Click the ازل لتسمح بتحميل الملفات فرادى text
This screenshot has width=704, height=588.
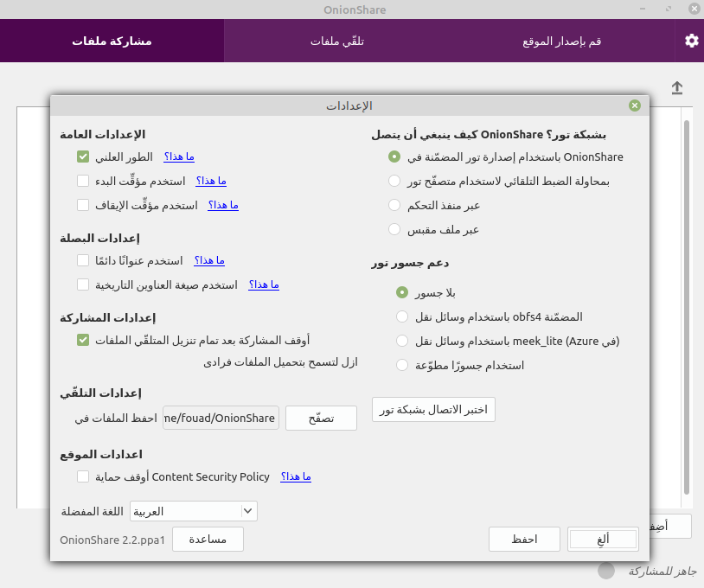coord(280,362)
